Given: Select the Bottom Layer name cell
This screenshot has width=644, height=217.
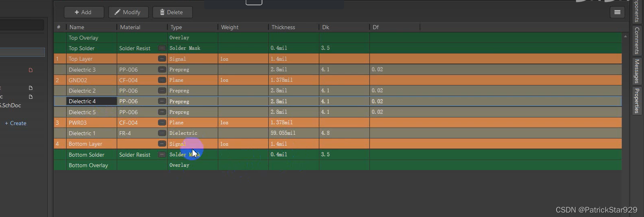Looking at the screenshot, I should (92, 144).
